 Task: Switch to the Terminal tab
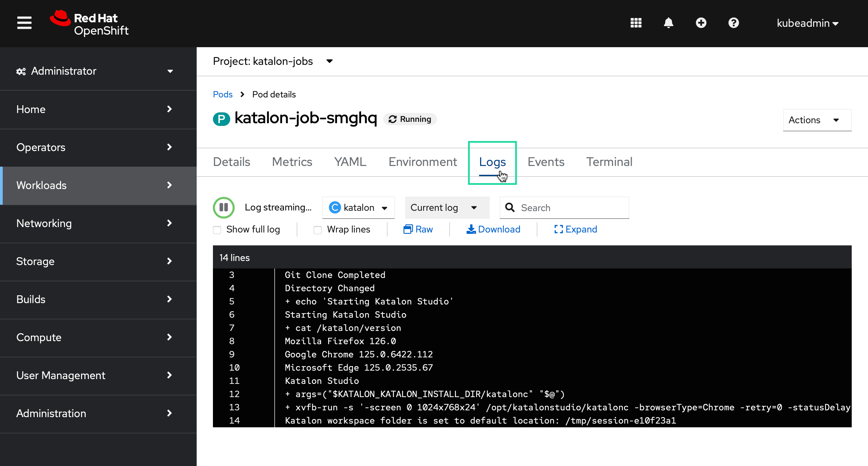609,162
